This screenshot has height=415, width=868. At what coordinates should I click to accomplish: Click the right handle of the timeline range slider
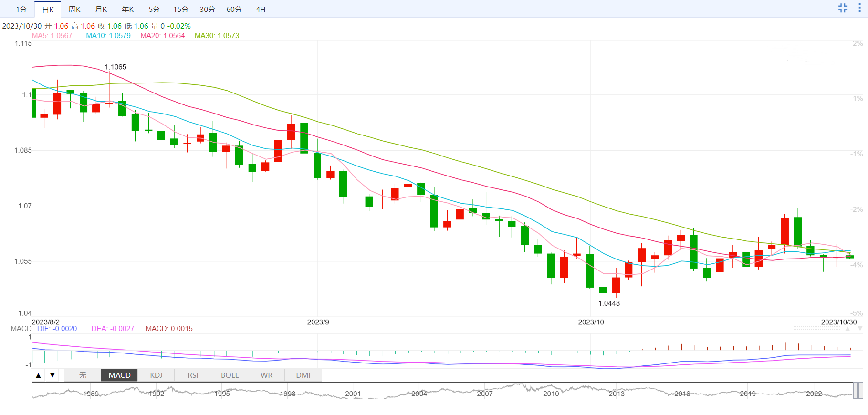point(860,391)
